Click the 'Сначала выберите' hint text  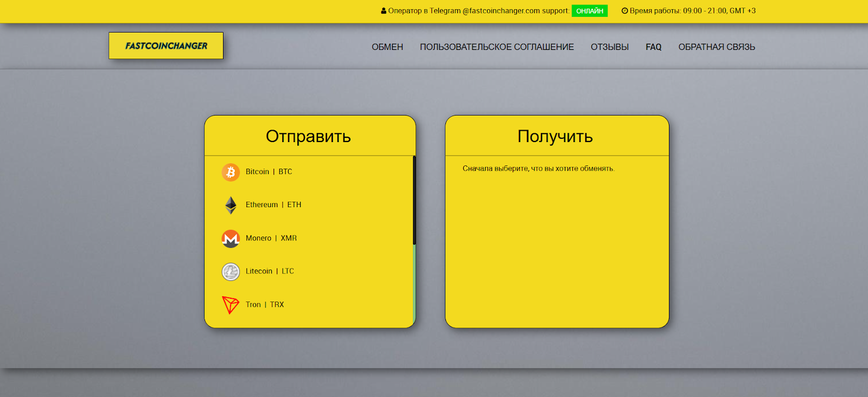(x=539, y=169)
